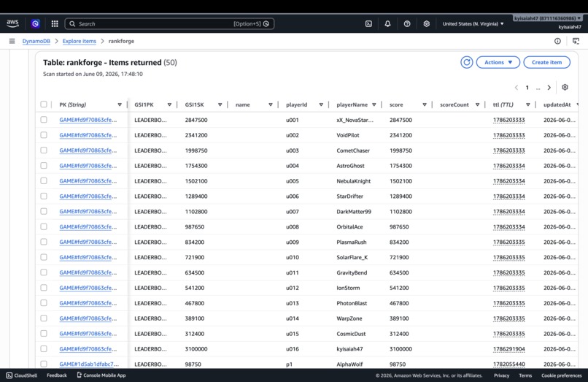Sort by PK (String) column arrow
The width and height of the screenshot is (588, 382).
(x=120, y=104)
